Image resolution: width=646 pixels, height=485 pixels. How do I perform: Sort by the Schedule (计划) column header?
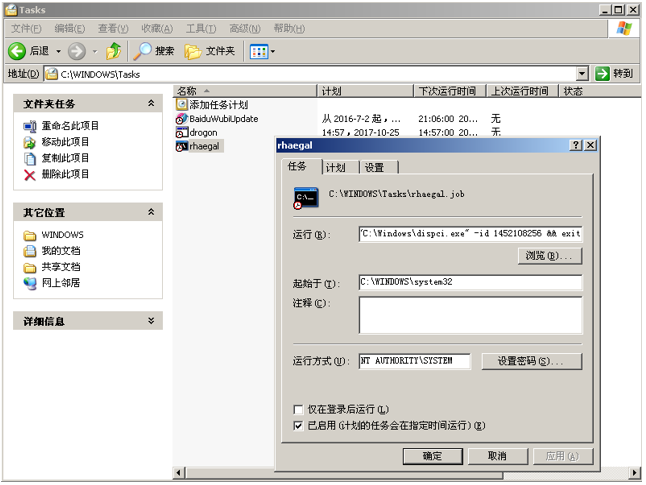(x=366, y=91)
